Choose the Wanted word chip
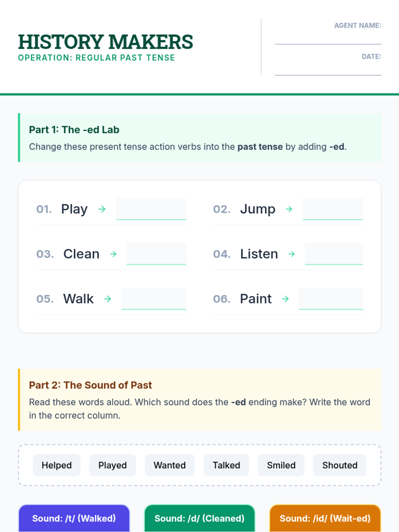 point(170,465)
